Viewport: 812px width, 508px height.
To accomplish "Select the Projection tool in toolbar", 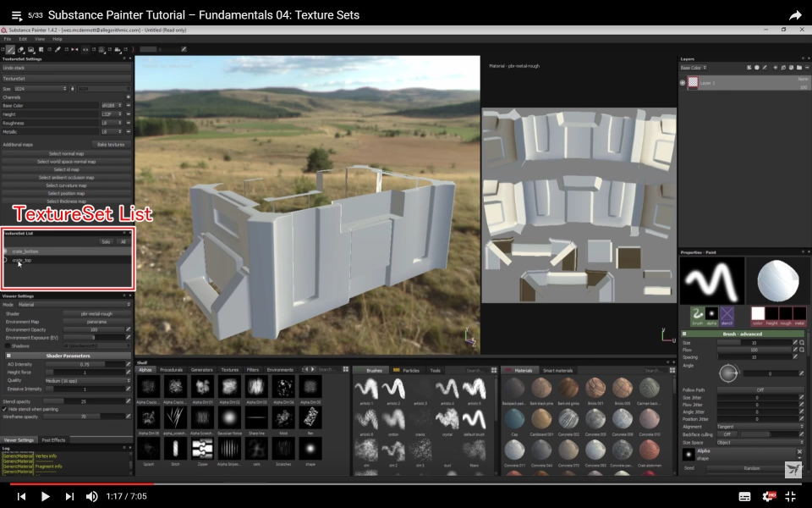I will pyautogui.click(x=31, y=49).
